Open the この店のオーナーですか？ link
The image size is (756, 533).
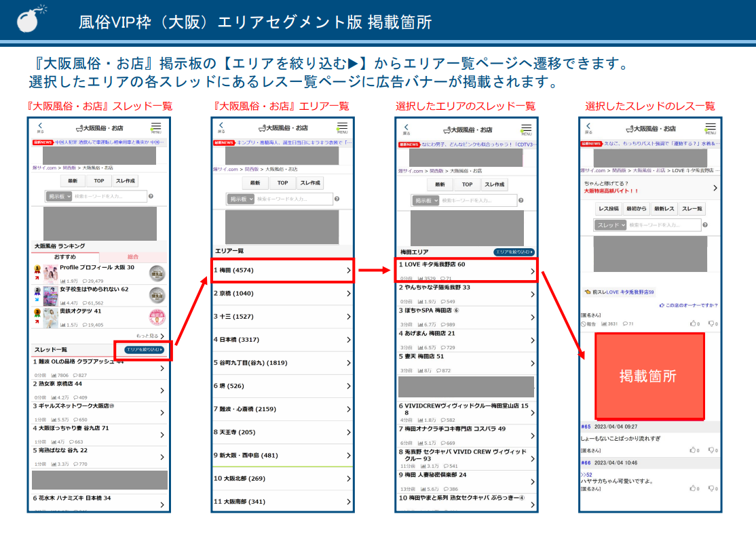click(688, 305)
